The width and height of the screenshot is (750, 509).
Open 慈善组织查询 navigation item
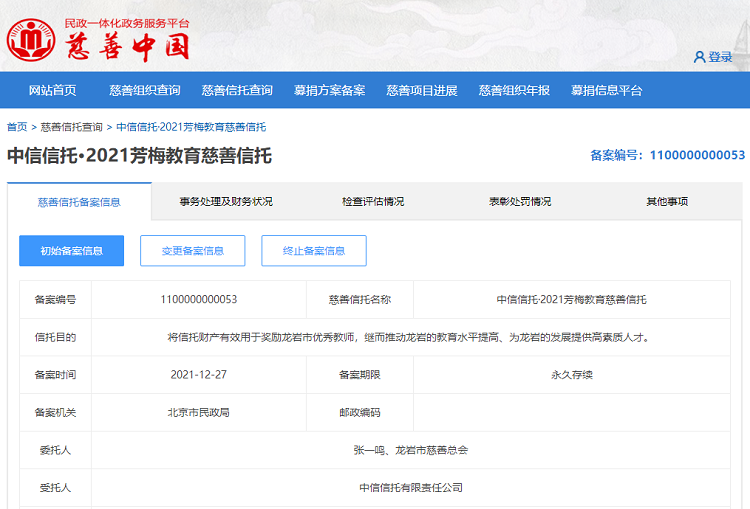pos(145,90)
